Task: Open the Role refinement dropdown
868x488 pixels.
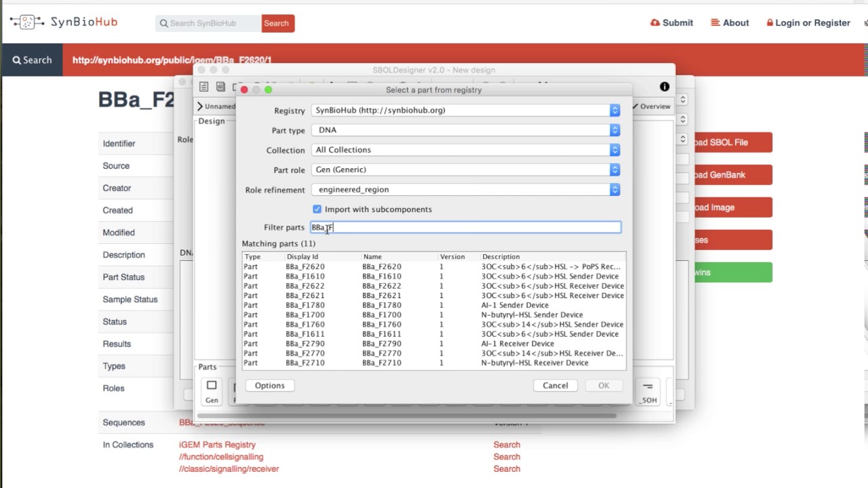Action: click(466, 189)
